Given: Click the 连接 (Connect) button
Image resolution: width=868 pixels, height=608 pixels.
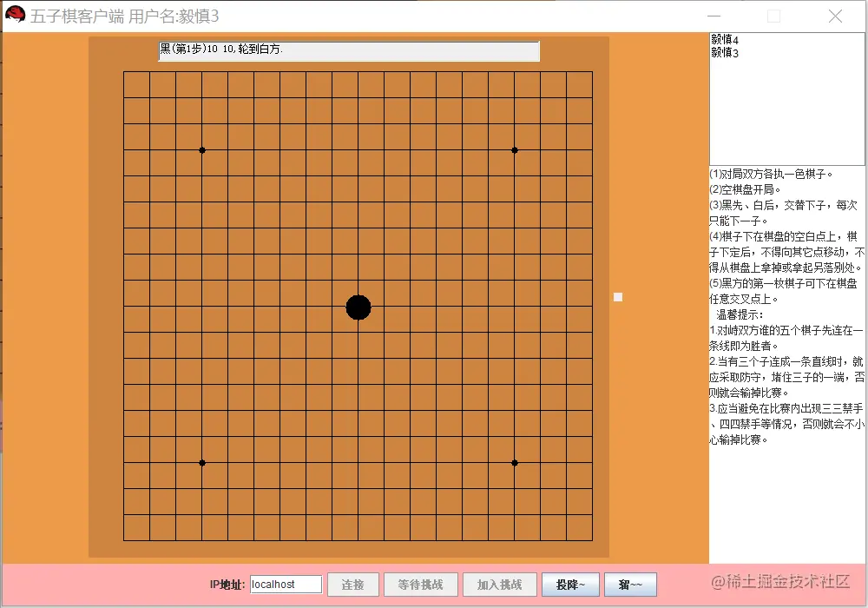Looking at the screenshot, I should (353, 585).
